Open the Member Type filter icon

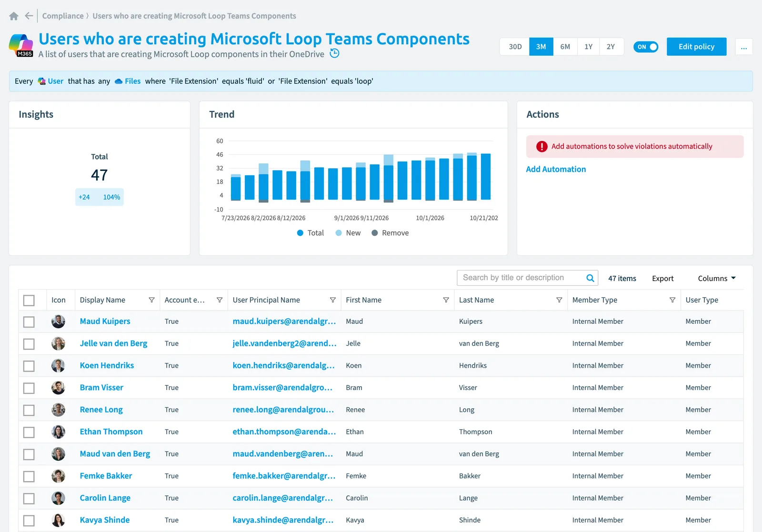pyautogui.click(x=672, y=300)
